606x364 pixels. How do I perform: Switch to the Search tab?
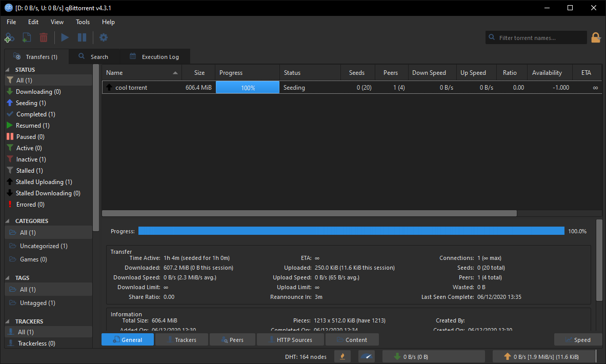pos(94,56)
